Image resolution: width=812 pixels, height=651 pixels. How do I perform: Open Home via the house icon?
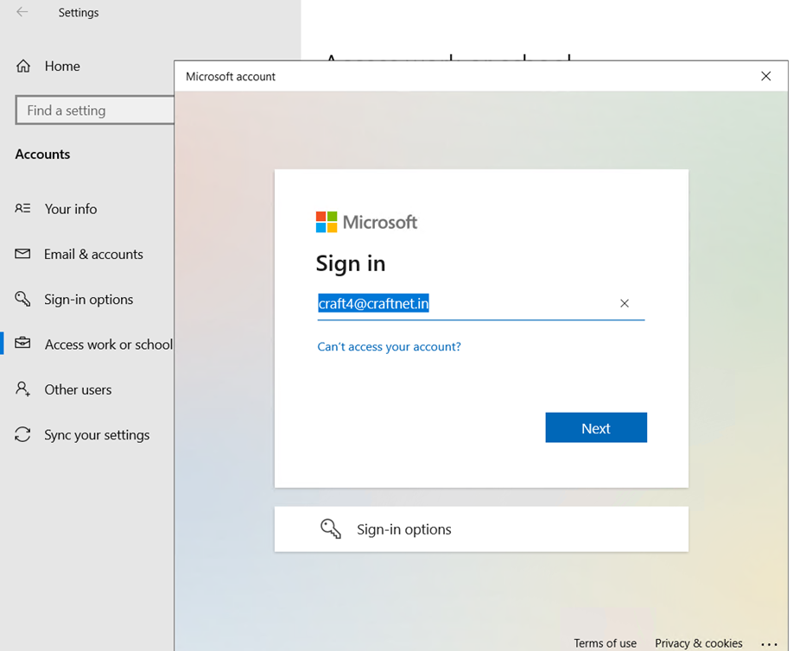23,66
